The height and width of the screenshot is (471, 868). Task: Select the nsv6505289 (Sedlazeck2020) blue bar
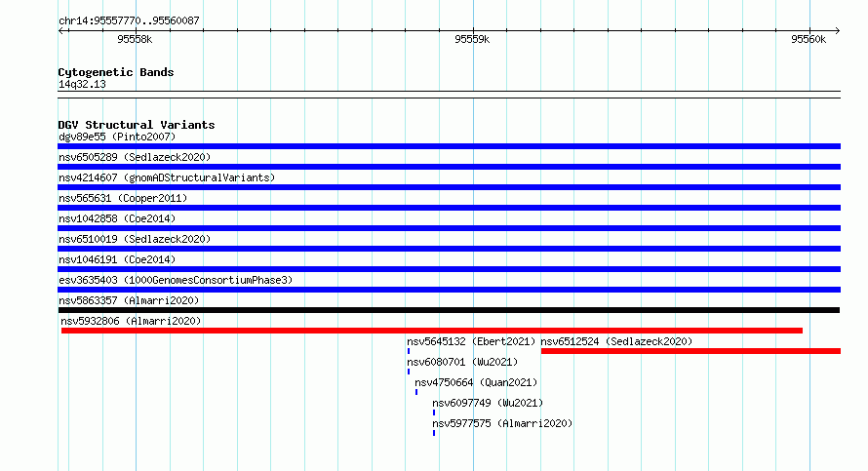coord(449,167)
